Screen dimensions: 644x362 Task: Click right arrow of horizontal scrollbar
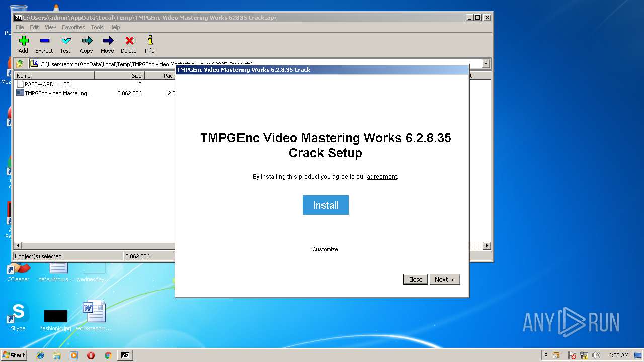487,246
